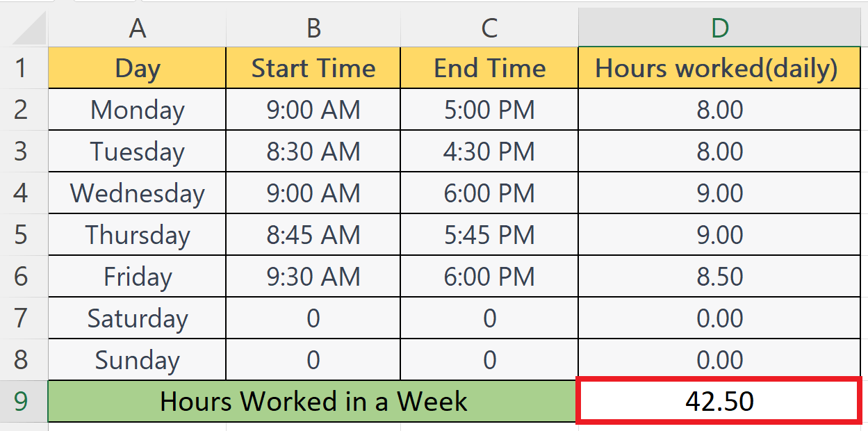Click Thursday's end time 5:45 PM

point(489,235)
